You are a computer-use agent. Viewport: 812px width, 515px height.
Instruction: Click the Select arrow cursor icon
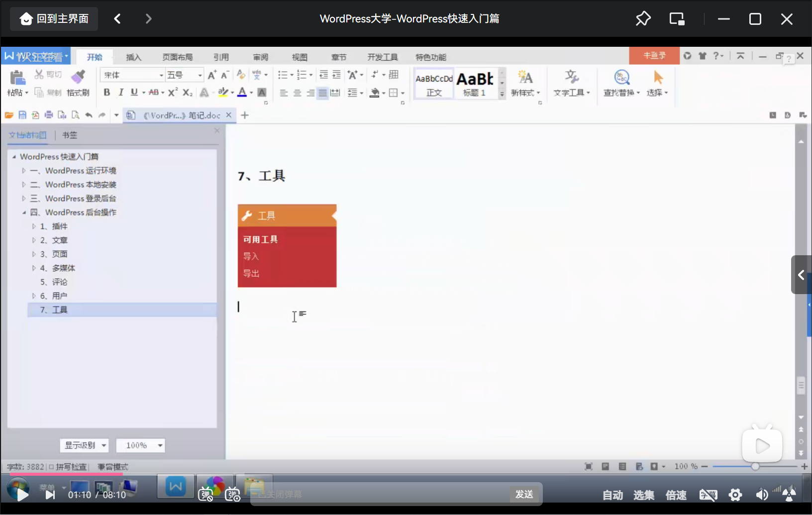click(658, 78)
